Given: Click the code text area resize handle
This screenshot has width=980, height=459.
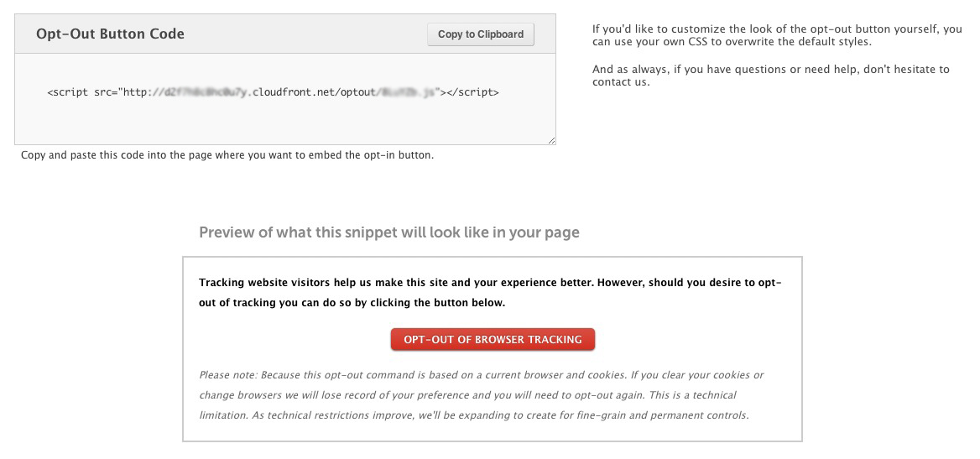Looking at the screenshot, I should [551, 141].
